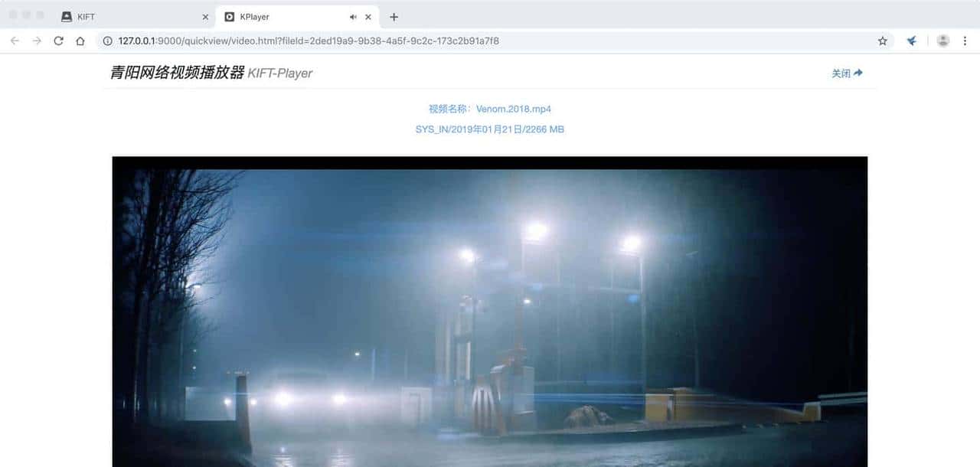Open the blue bird extension icon

(911, 41)
